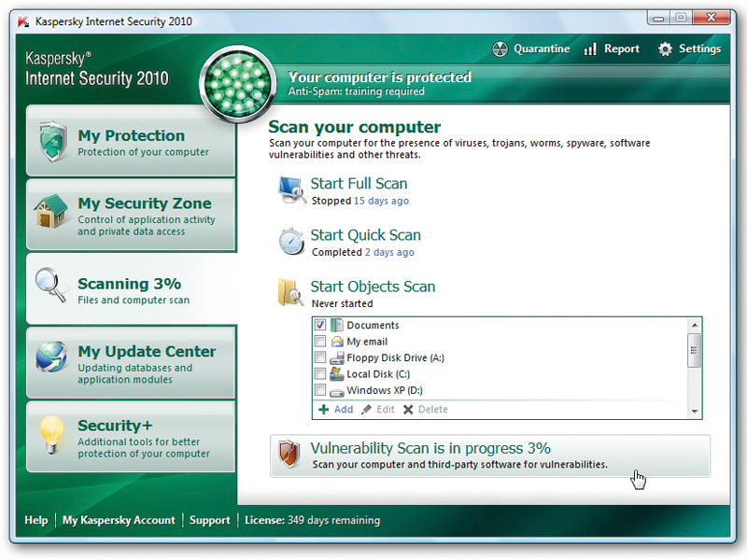The height and width of the screenshot is (560, 747).
Task: Click the Kaspersky logo in the title bar
Action: tap(23, 21)
